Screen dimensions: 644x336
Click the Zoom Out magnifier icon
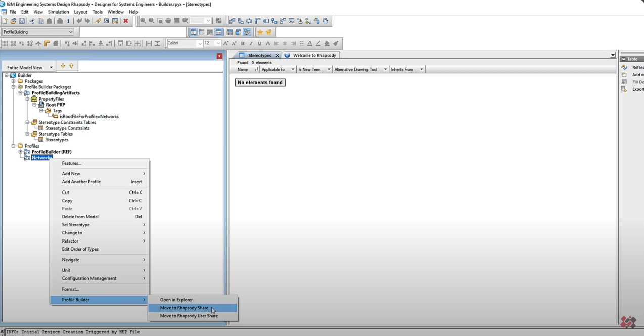click(152, 21)
